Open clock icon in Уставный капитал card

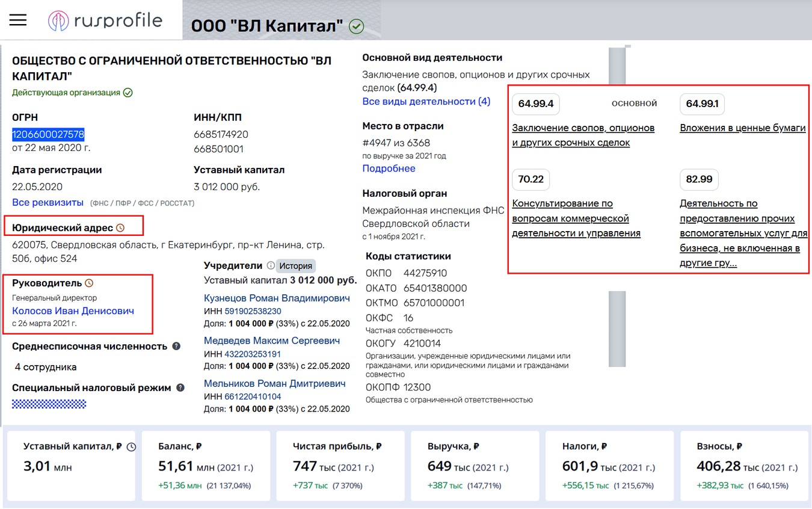(x=132, y=446)
